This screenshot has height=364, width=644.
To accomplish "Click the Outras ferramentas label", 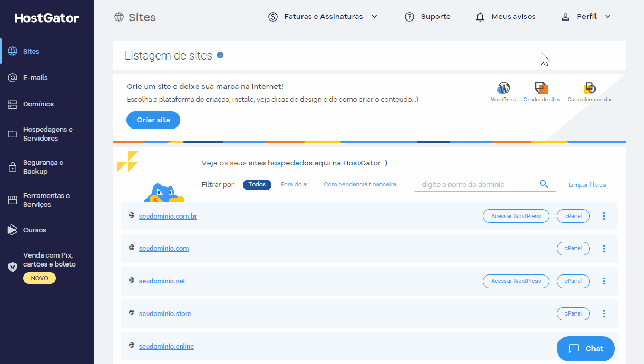I will coord(590,100).
